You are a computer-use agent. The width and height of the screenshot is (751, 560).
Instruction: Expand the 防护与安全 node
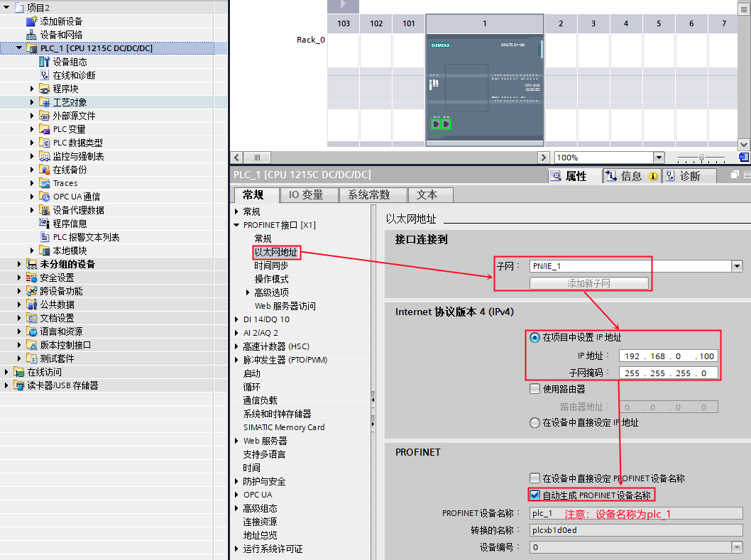pos(236,481)
